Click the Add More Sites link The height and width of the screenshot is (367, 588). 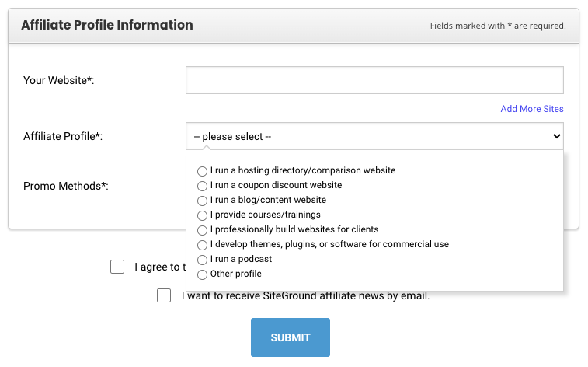[x=531, y=109]
